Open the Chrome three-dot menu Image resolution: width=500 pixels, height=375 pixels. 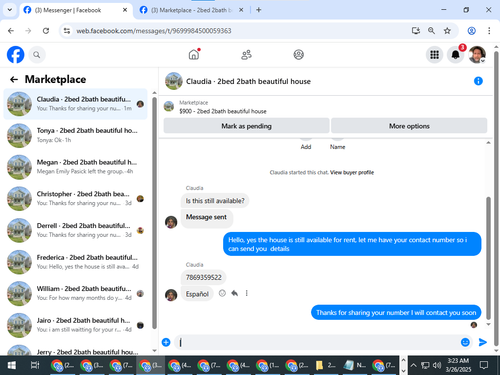(489, 31)
